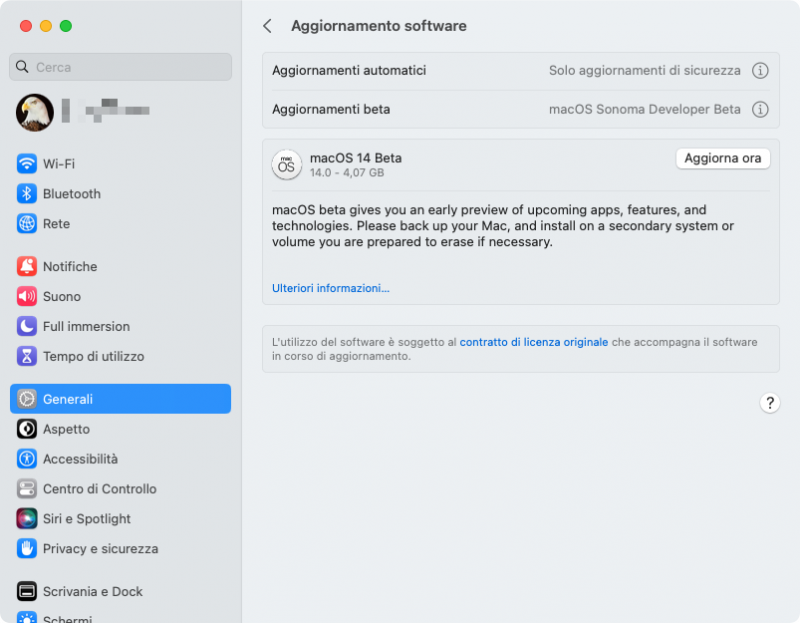Click Aggiornamento software page title
This screenshot has height=623, width=800.
(379, 26)
